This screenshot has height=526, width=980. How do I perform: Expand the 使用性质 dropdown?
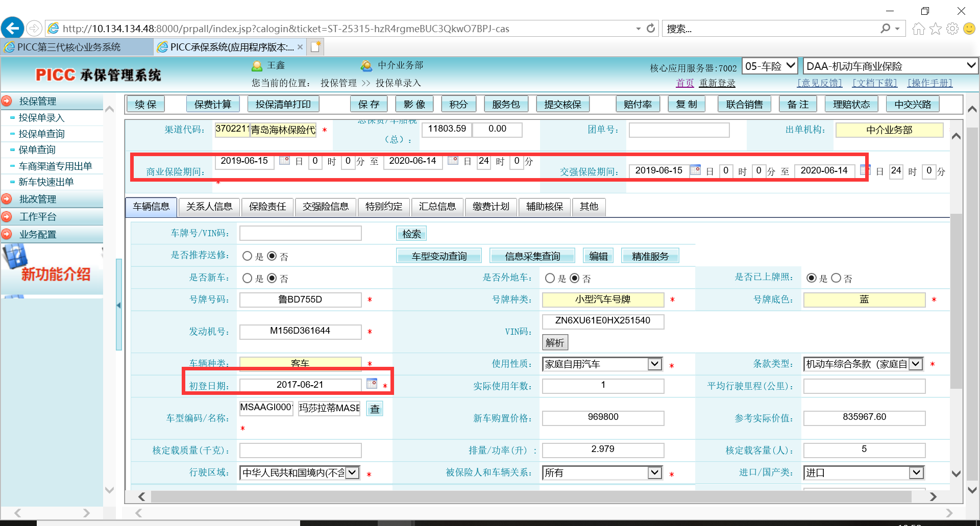pos(654,364)
